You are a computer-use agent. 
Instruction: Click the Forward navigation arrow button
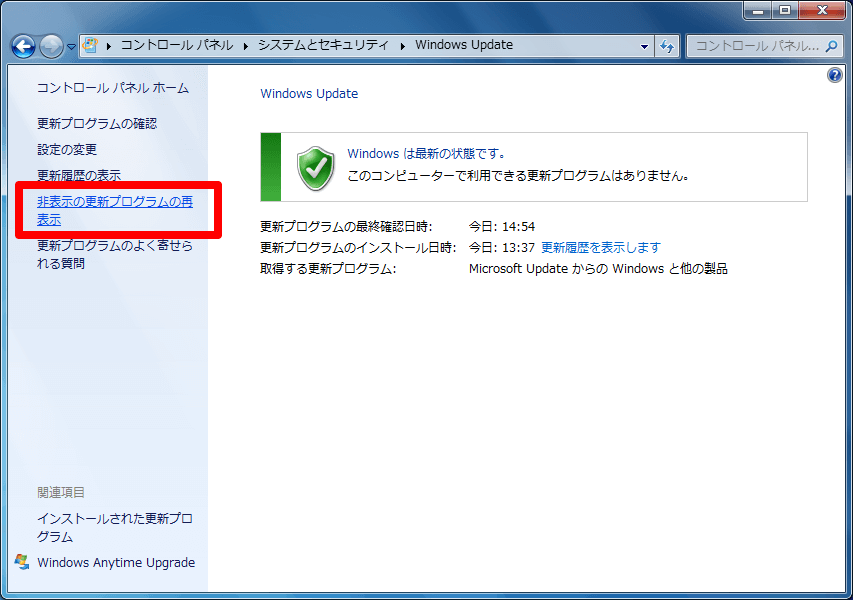pos(52,47)
